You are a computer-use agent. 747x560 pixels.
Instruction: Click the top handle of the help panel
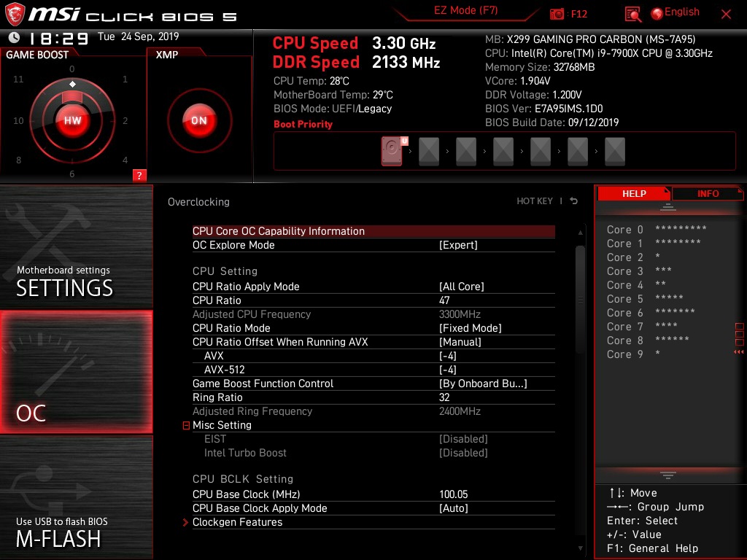tap(668, 206)
